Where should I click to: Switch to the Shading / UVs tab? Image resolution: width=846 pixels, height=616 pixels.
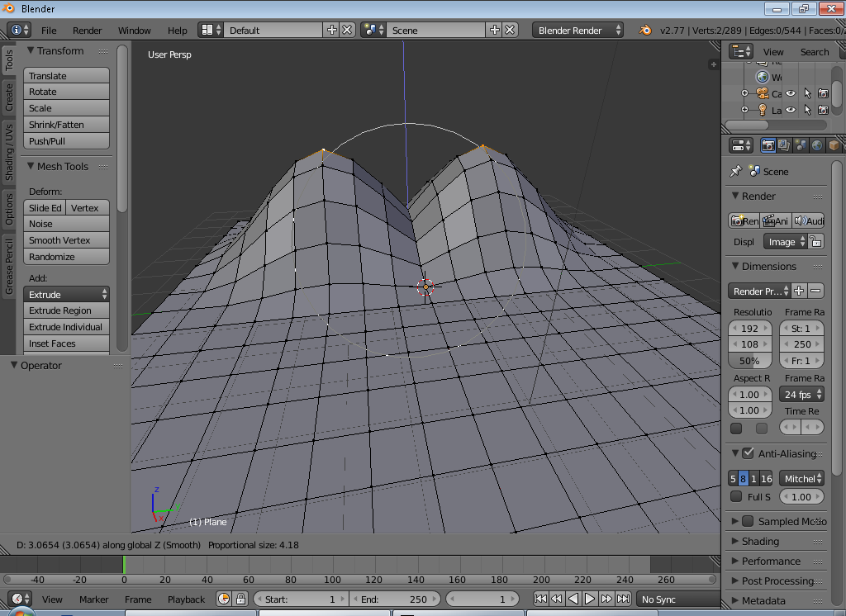9,151
